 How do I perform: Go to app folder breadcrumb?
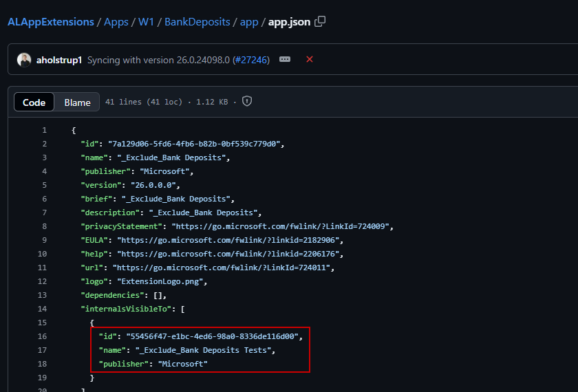pos(249,22)
